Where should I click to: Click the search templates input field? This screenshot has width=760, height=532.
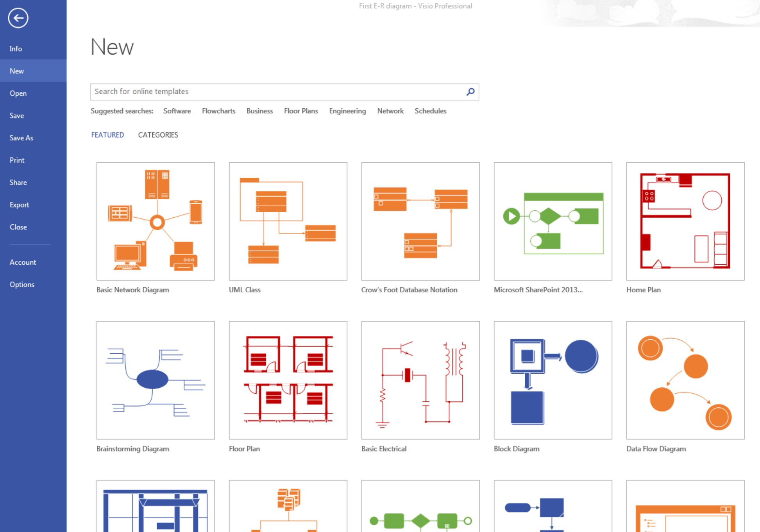pos(284,91)
